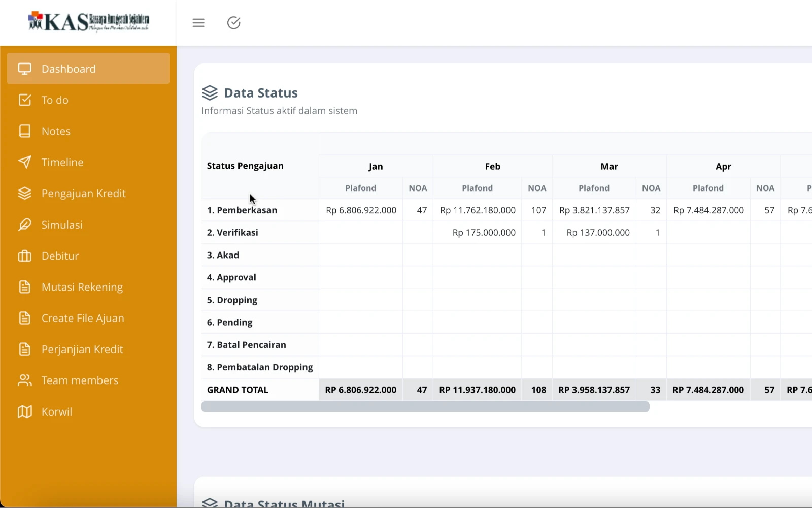Click the Team members people icon
This screenshot has width=812, height=508.
pyautogui.click(x=25, y=380)
